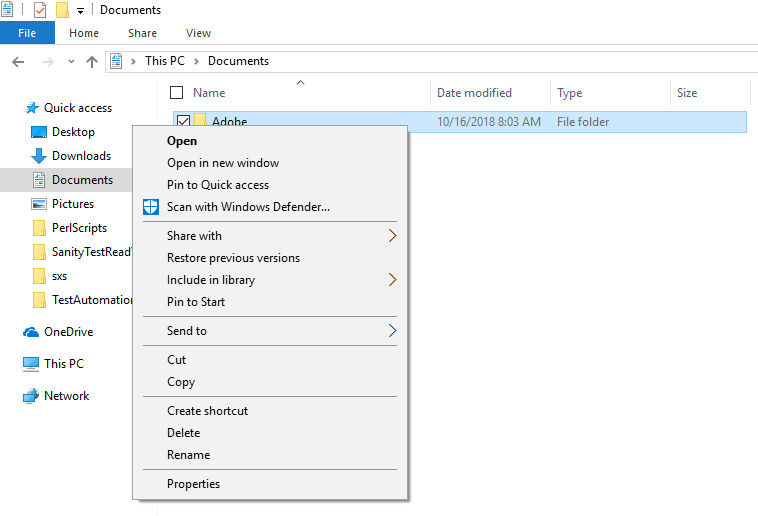Expand the Share with submenu arrow

click(x=393, y=236)
